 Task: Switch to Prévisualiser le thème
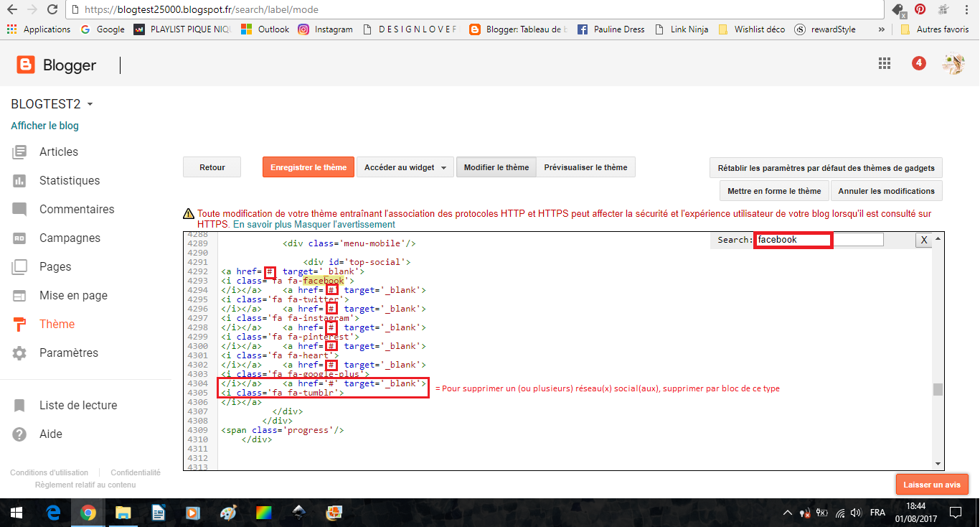[585, 167]
